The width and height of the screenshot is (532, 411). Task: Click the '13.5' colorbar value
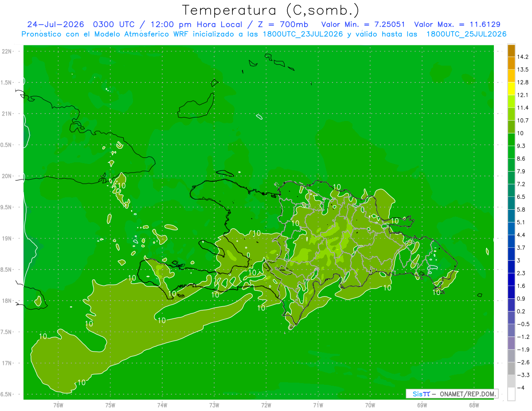[x=523, y=70]
